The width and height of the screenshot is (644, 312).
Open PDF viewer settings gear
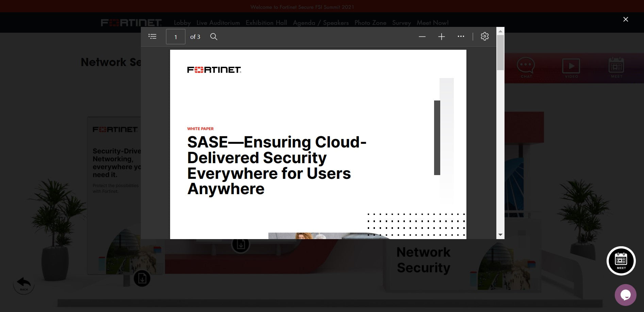tap(484, 36)
